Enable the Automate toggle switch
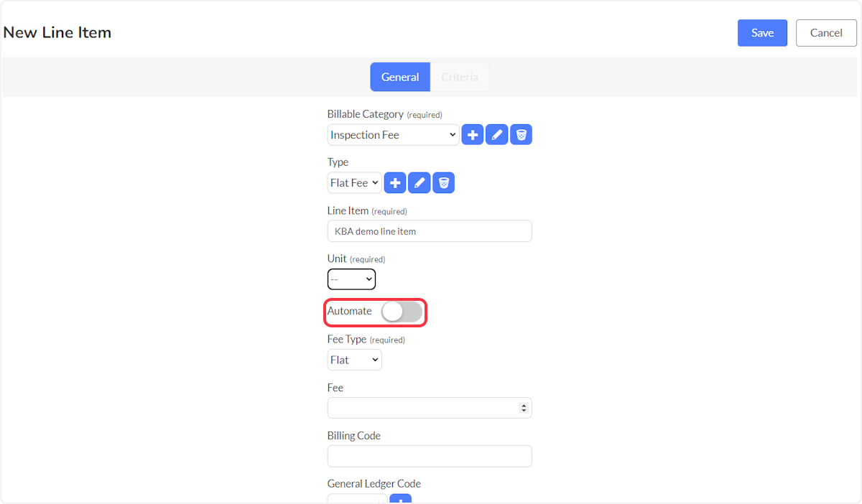Screen dimensions: 862x504 click(402, 312)
